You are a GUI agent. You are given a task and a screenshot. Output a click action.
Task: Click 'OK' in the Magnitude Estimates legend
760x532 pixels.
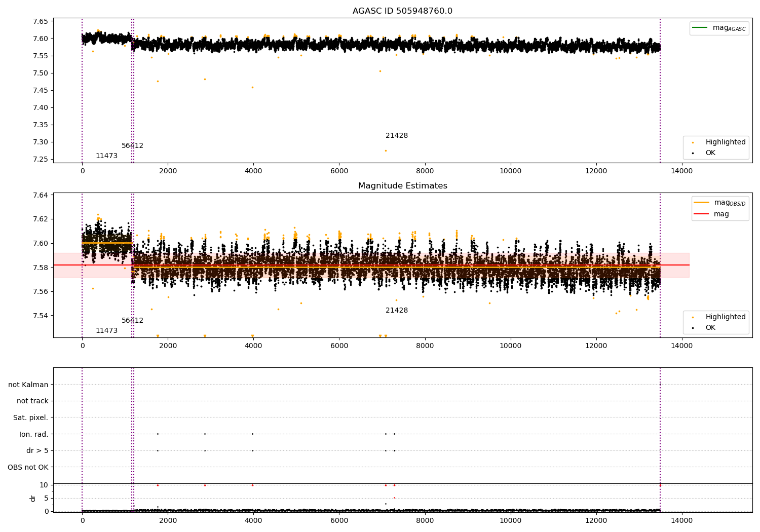tap(704, 327)
